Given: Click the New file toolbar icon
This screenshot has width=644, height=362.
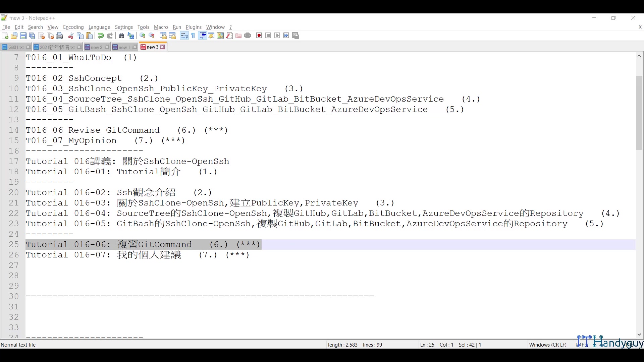Looking at the screenshot, I should [x=5, y=36].
